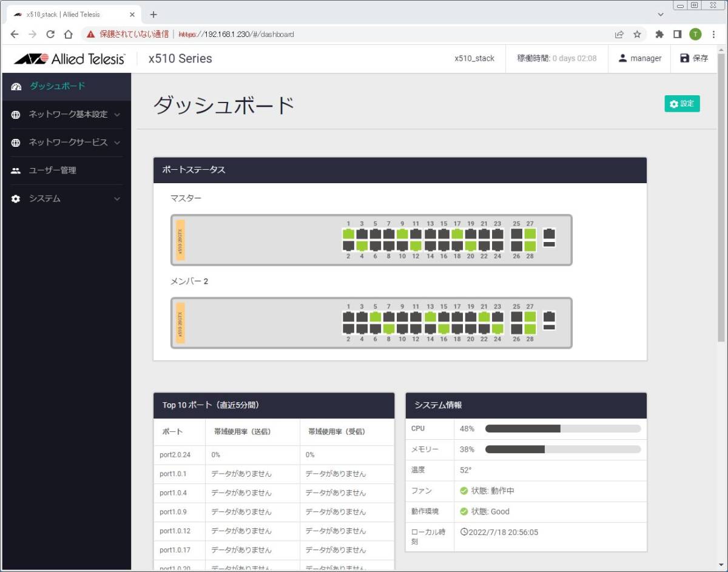
Task: Click the x510_stack hostname in header
Action: pyautogui.click(x=474, y=59)
